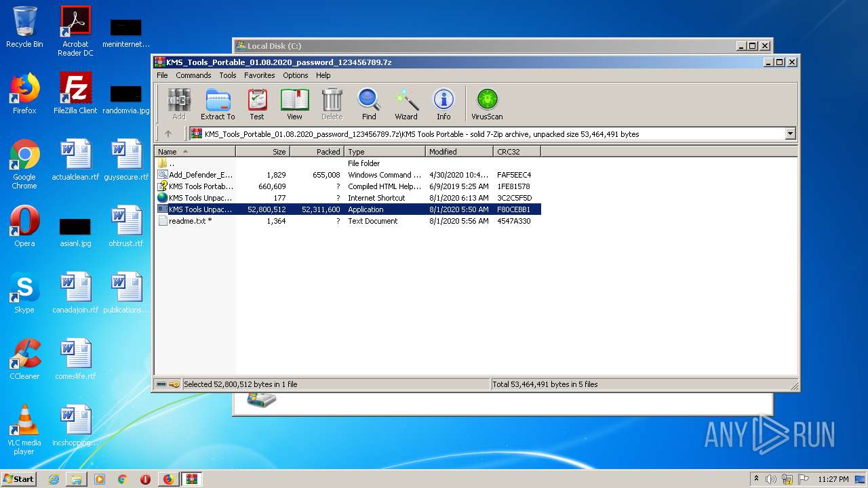Open Skype desktop shortcut
Screen dimensions: 868x488
click(24, 293)
